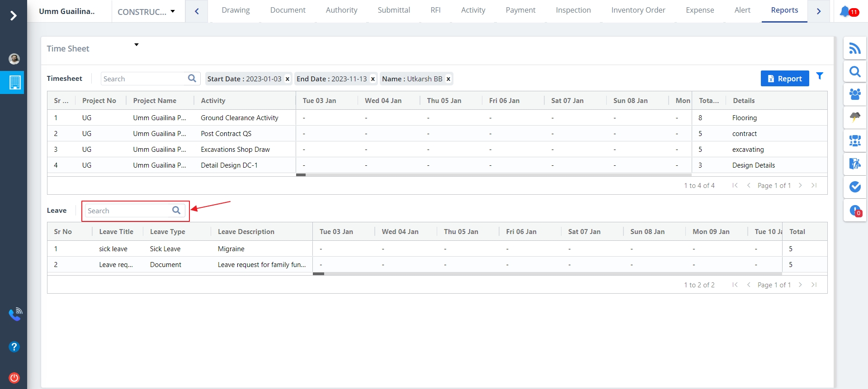Open the Inventory Order tab
This screenshot has height=389, width=868.
tap(638, 10)
